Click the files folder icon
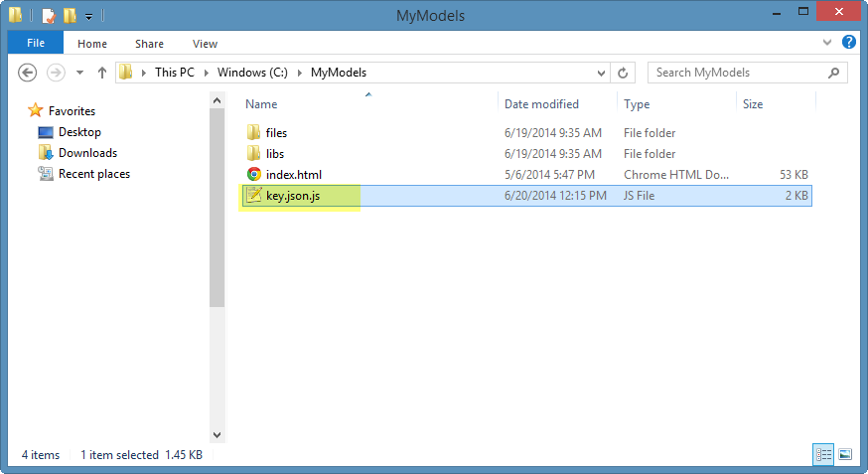 coord(253,132)
